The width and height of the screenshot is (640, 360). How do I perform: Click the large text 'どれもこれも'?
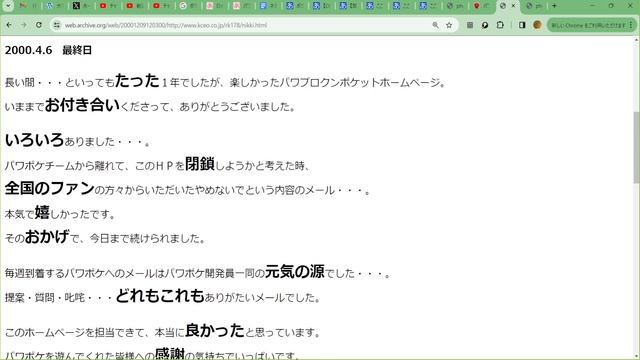point(160,295)
